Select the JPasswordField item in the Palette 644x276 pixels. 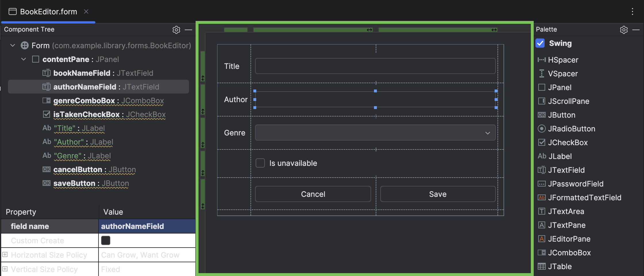point(575,184)
